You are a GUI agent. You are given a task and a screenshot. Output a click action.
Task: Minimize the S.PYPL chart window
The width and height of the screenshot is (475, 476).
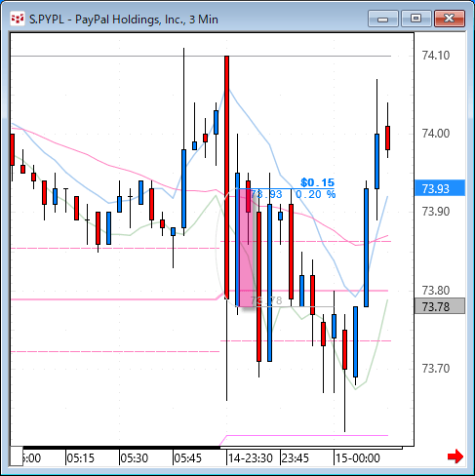pos(383,19)
